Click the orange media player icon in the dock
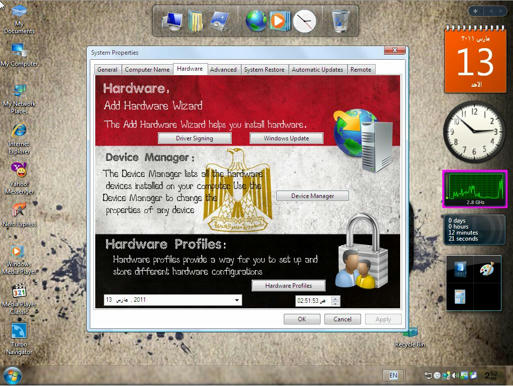Viewport: 513px width, 386px height. [279, 21]
